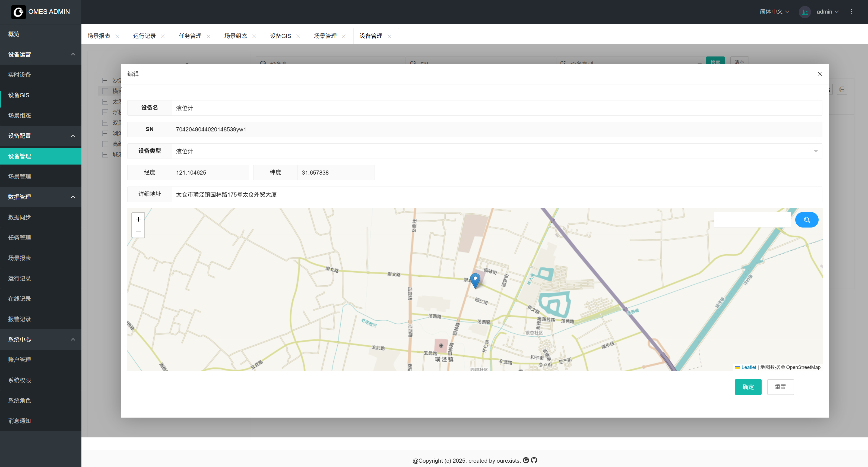Click the 重置 reset button
The image size is (868, 467).
point(780,387)
